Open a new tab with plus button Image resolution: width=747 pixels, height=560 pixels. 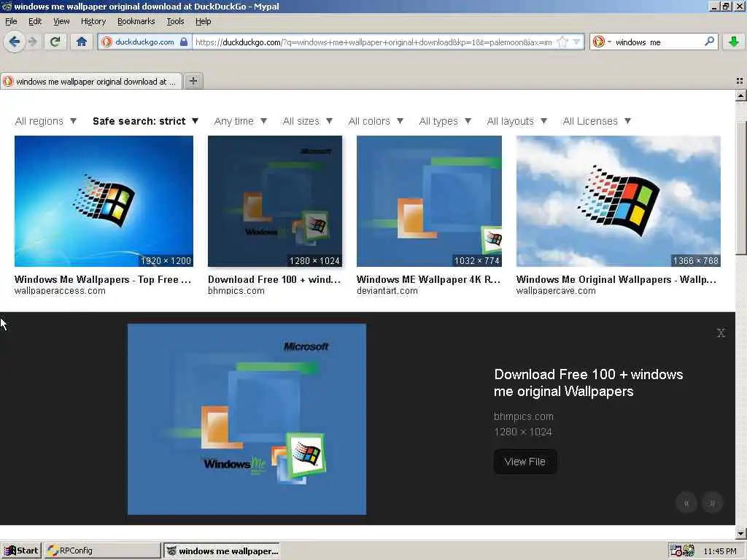(193, 81)
